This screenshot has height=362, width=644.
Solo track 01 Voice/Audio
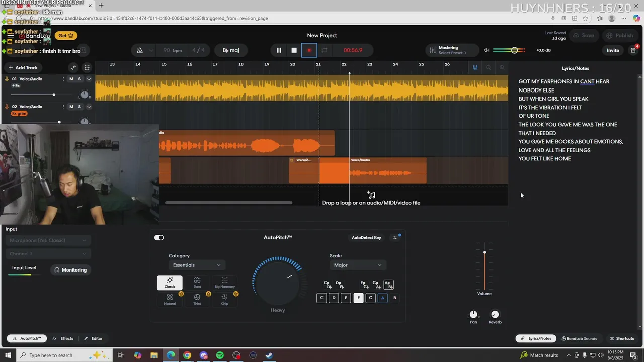pyautogui.click(x=79, y=79)
